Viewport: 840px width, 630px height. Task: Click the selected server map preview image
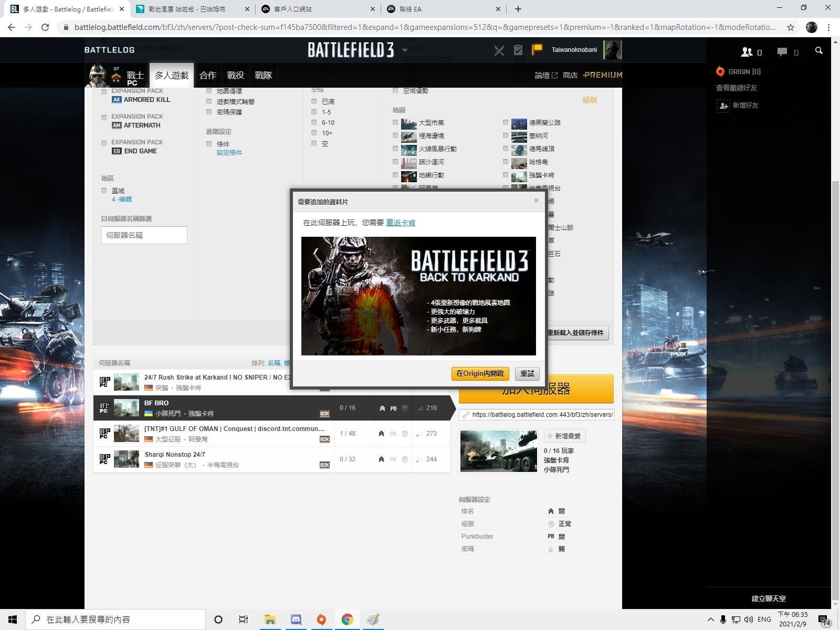(x=498, y=451)
